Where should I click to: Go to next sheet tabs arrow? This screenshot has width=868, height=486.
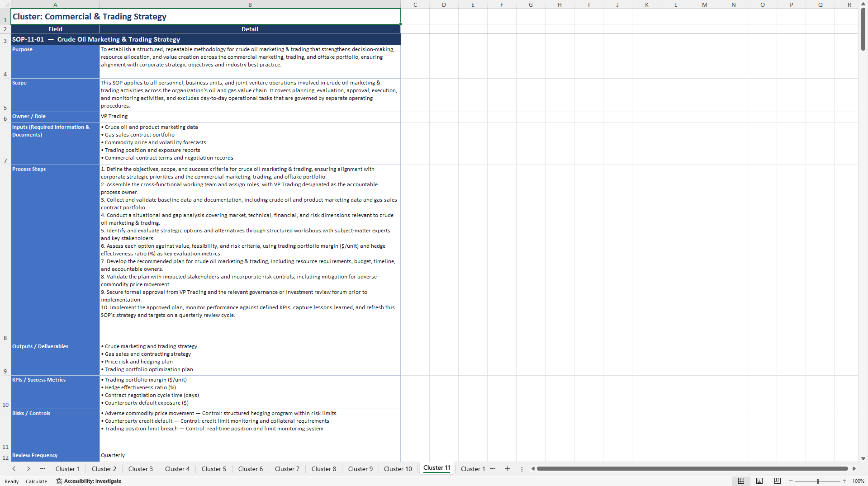pyautogui.click(x=28, y=469)
